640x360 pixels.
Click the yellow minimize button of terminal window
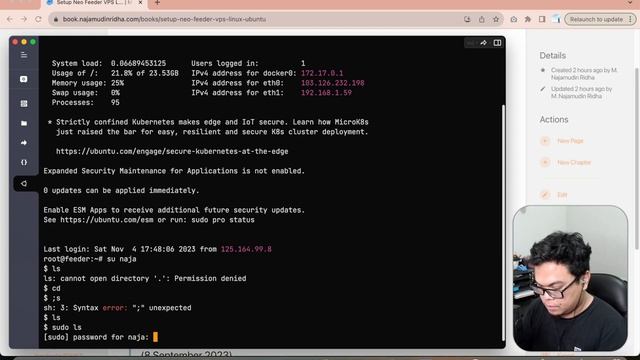tap(24, 42)
